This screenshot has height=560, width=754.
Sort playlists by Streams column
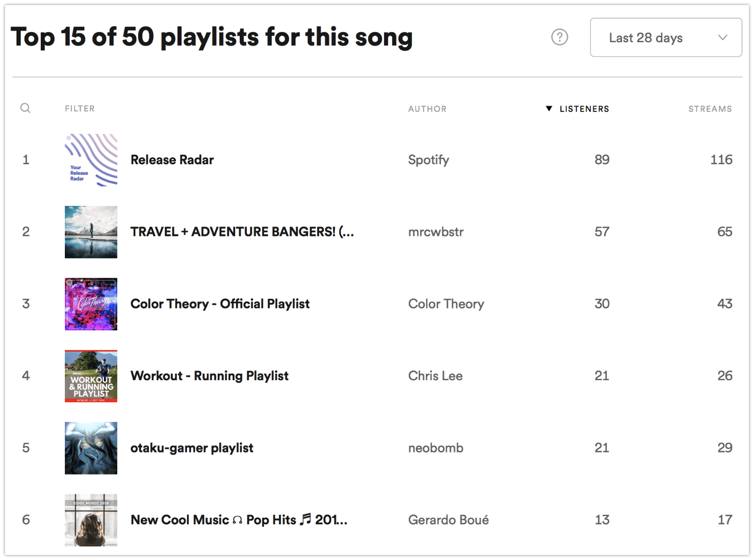710,108
